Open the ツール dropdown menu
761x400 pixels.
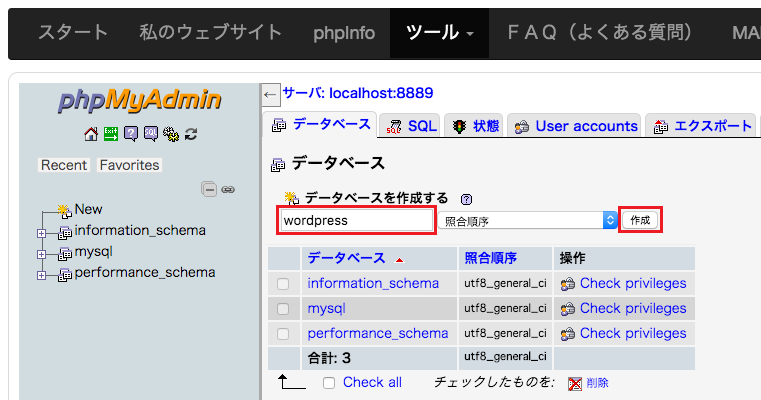click(439, 33)
